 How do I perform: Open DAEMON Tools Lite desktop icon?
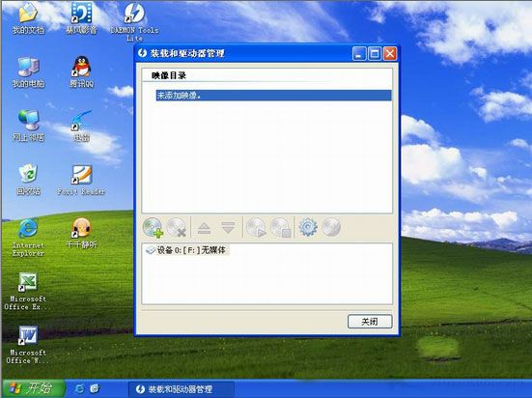tap(134, 22)
